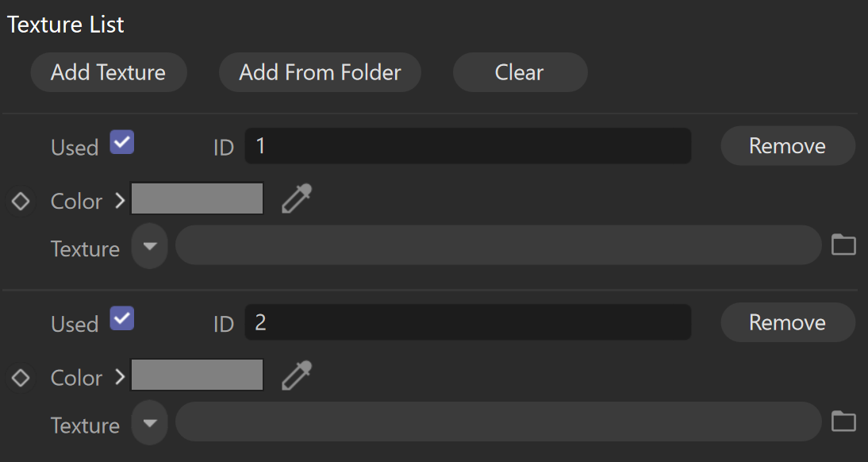The image size is (868, 462).
Task: Browse folder for texture ID 1
Action: (x=843, y=244)
